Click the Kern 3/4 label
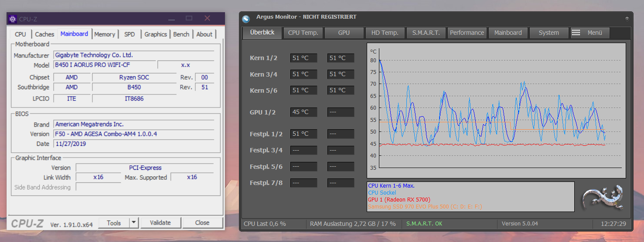 click(x=263, y=74)
